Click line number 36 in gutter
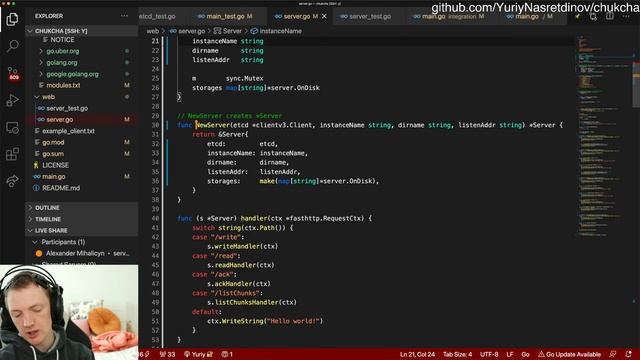 [155, 181]
